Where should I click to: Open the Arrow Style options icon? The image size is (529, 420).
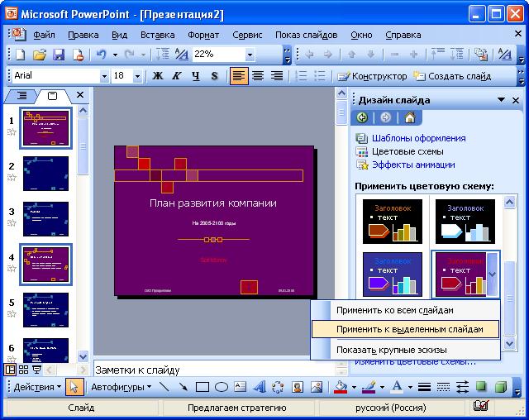[x=462, y=387]
